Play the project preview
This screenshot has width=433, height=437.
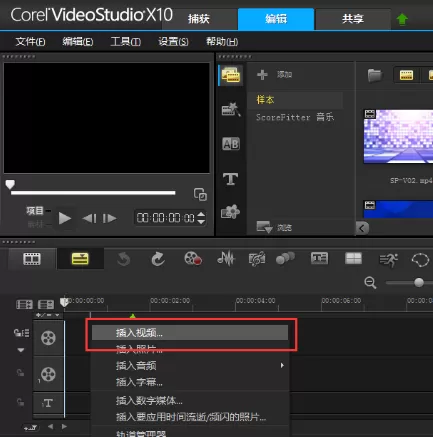point(65,218)
